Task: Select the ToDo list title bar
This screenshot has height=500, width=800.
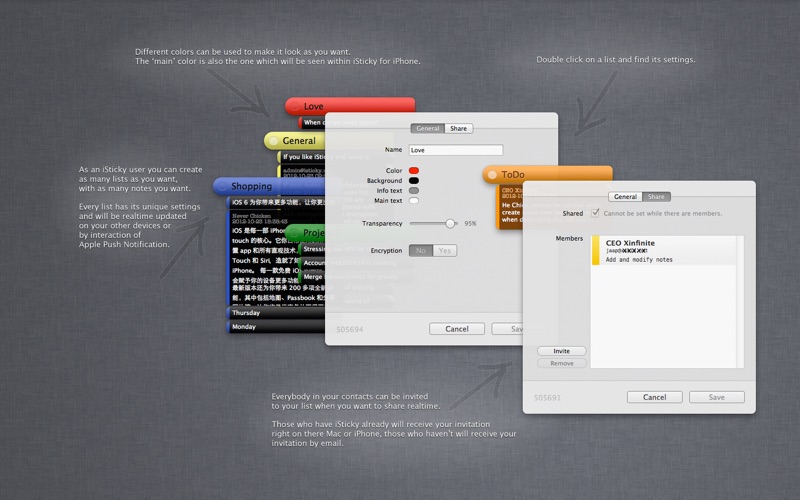Action: 547,174
